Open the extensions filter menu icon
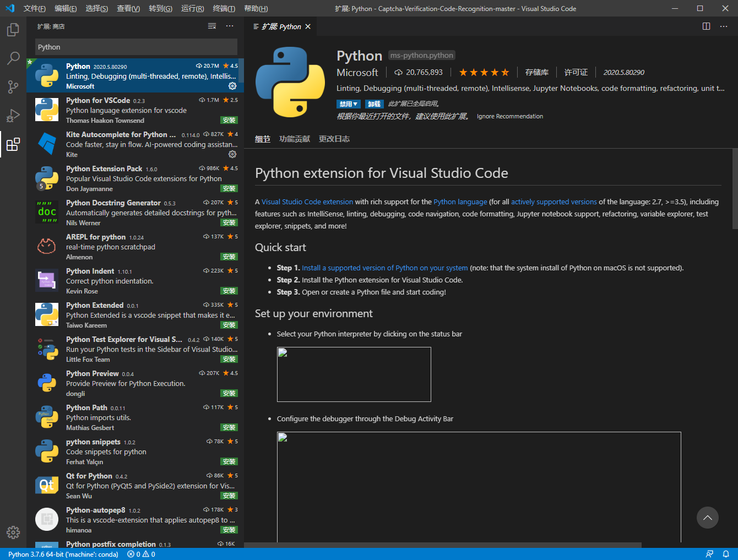The width and height of the screenshot is (738, 560). [x=211, y=25]
